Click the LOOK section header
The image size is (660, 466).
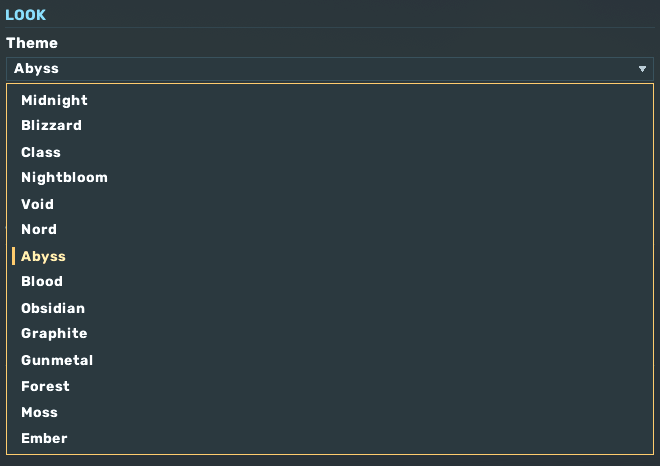click(25, 15)
